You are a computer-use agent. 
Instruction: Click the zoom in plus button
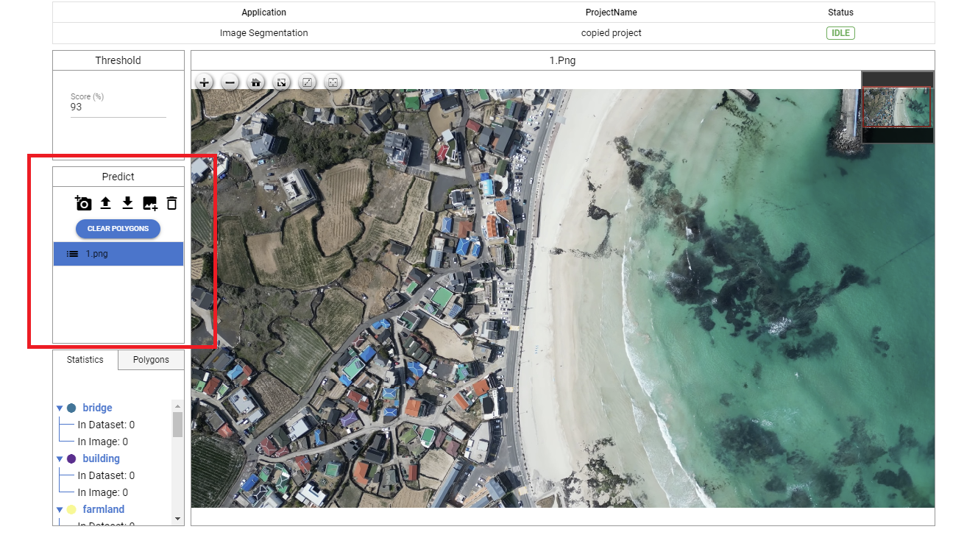coord(205,82)
